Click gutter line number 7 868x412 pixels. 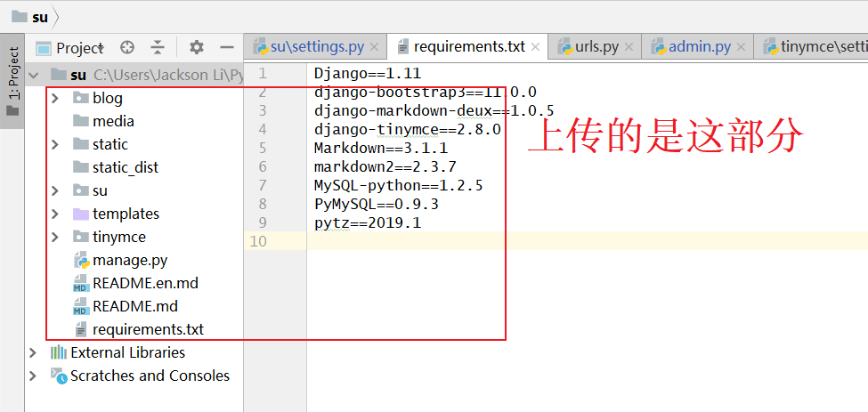point(263,185)
